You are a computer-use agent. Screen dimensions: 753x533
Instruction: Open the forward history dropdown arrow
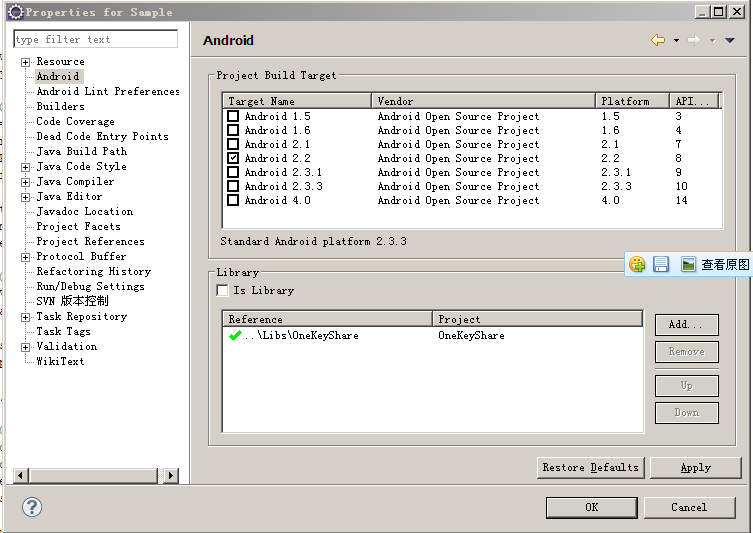pos(713,41)
